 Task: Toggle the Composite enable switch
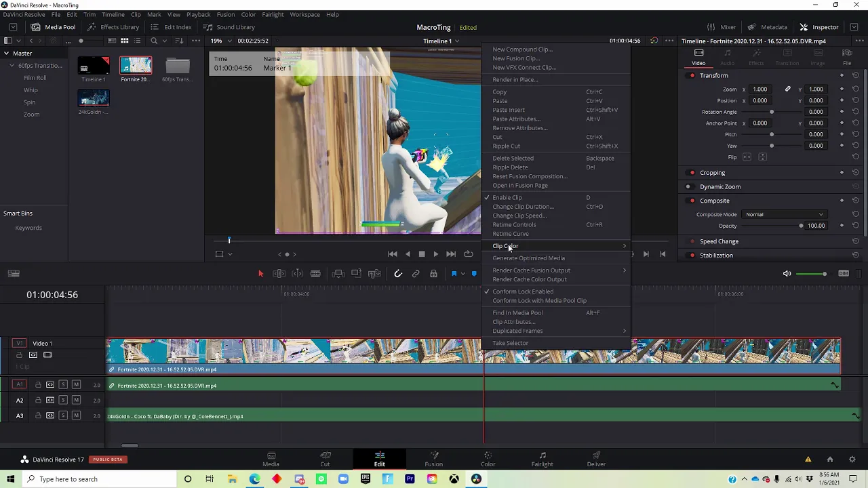pos(692,201)
